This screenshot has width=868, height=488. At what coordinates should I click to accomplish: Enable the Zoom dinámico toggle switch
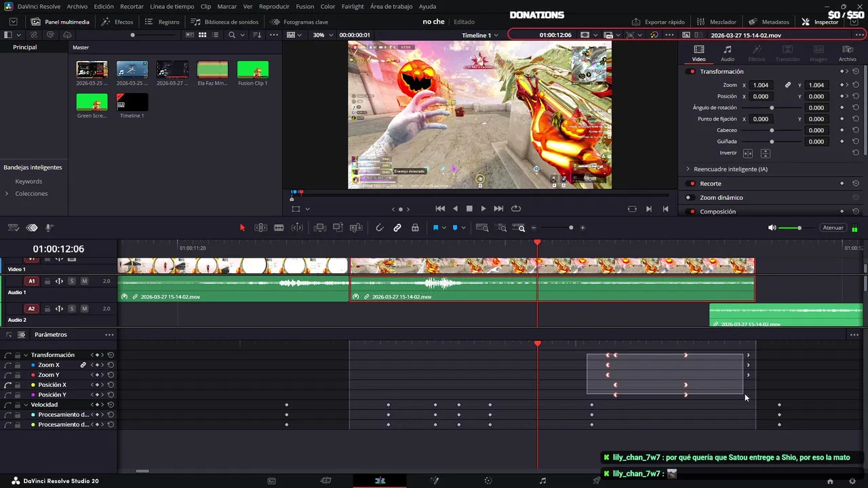pyautogui.click(x=690, y=197)
